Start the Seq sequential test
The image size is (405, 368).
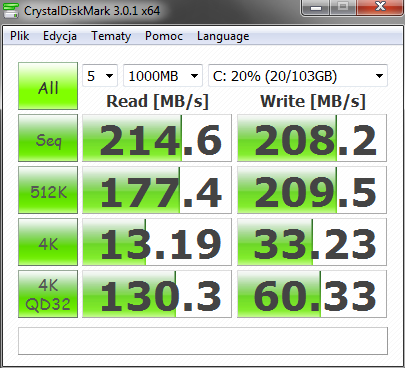pos(48,138)
